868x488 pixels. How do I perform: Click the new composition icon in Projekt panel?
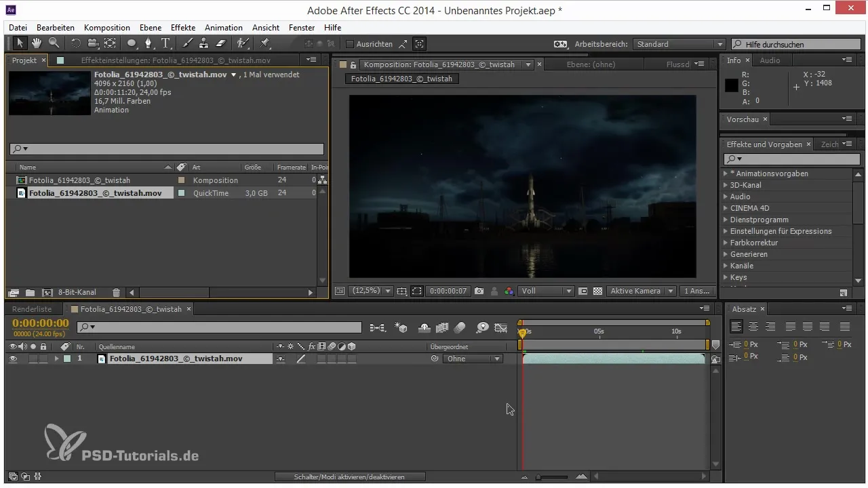point(47,293)
